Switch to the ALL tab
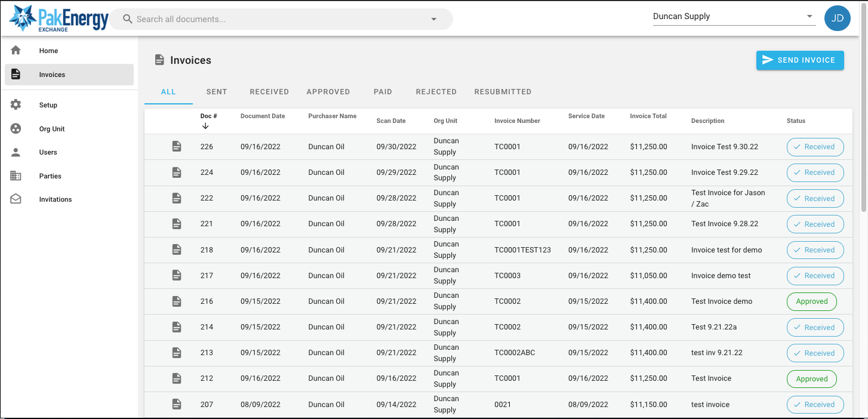Image resolution: width=868 pixels, height=419 pixels. pos(168,92)
